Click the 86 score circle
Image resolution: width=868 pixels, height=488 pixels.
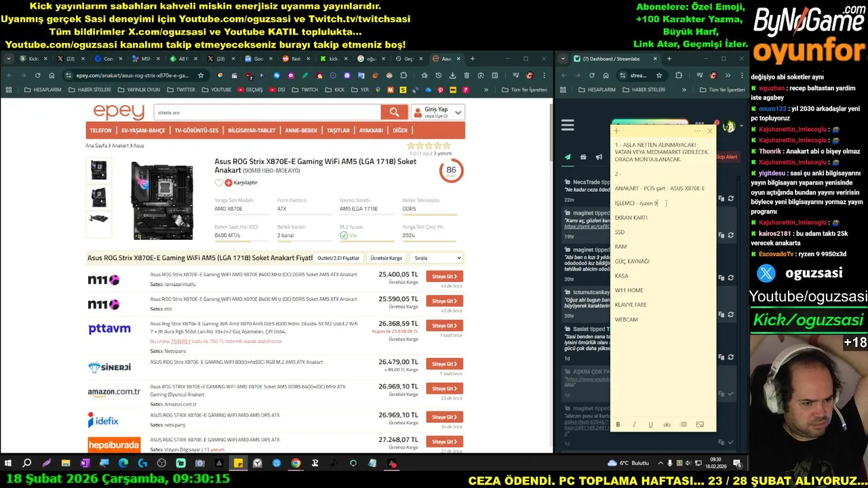click(x=451, y=171)
